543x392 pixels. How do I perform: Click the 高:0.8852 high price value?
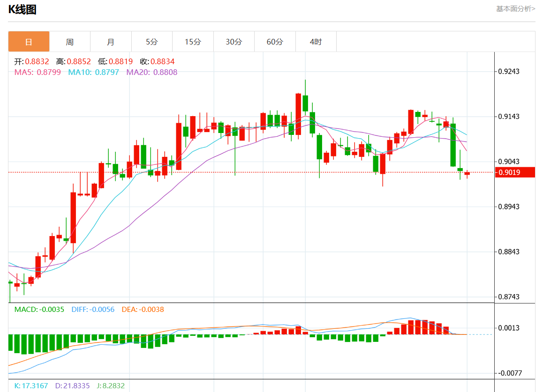point(74,61)
